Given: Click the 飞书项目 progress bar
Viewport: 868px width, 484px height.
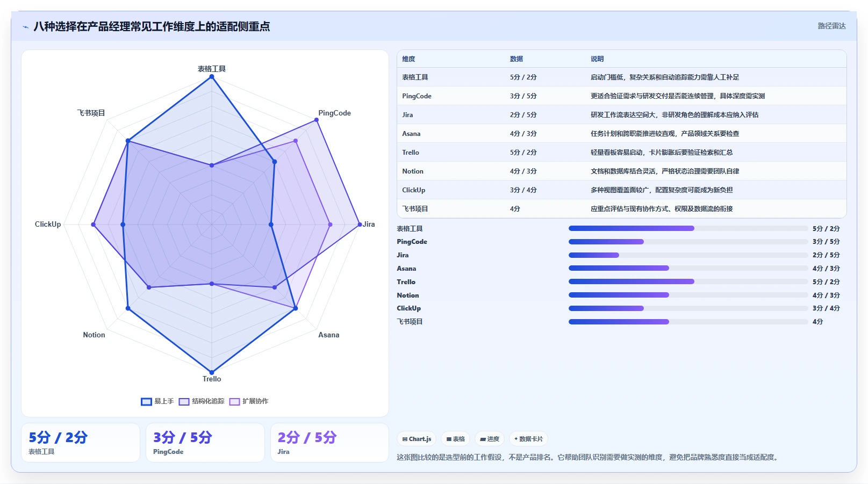Looking at the screenshot, I should [x=688, y=322].
